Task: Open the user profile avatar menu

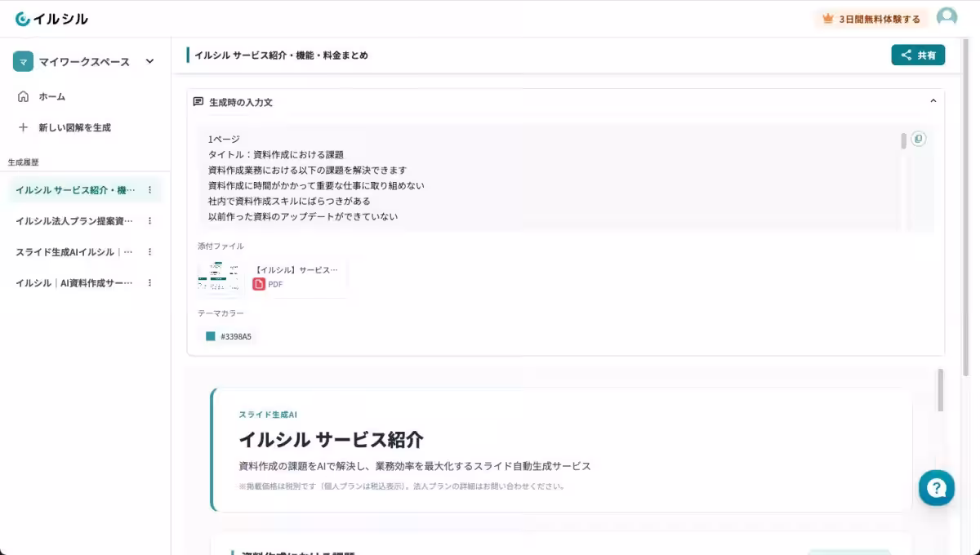Action: (x=947, y=18)
